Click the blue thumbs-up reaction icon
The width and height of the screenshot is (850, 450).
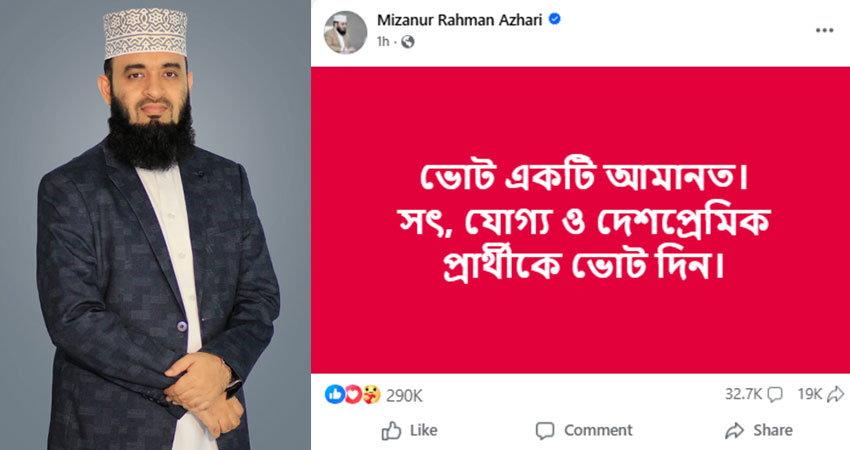click(334, 394)
